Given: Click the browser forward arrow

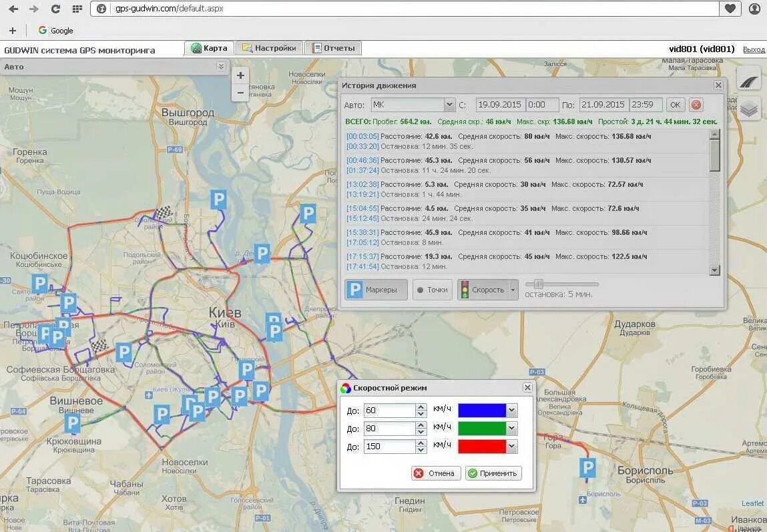Looking at the screenshot, I should click(x=34, y=9).
